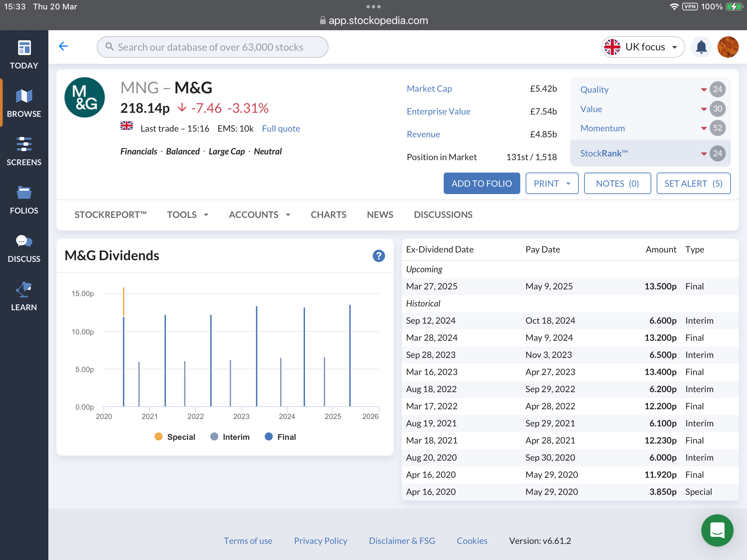Open the dividends help question mark
Image resolution: width=747 pixels, height=560 pixels.
point(379,256)
